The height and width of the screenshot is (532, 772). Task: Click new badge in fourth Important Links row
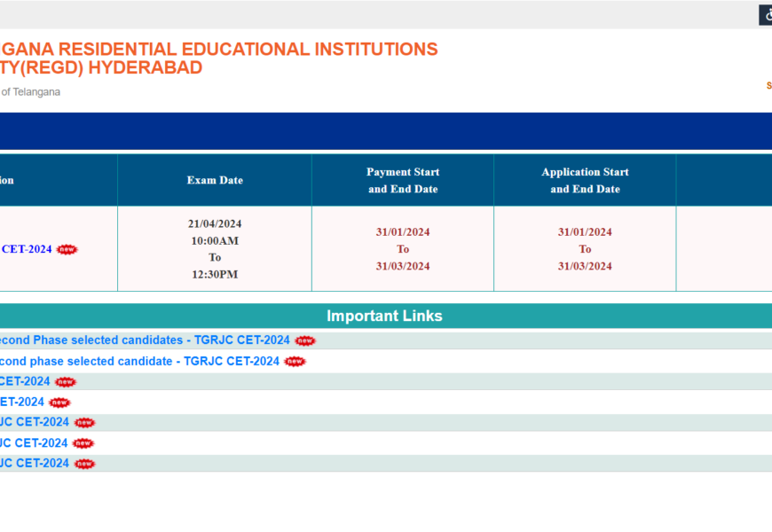(59, 403)
